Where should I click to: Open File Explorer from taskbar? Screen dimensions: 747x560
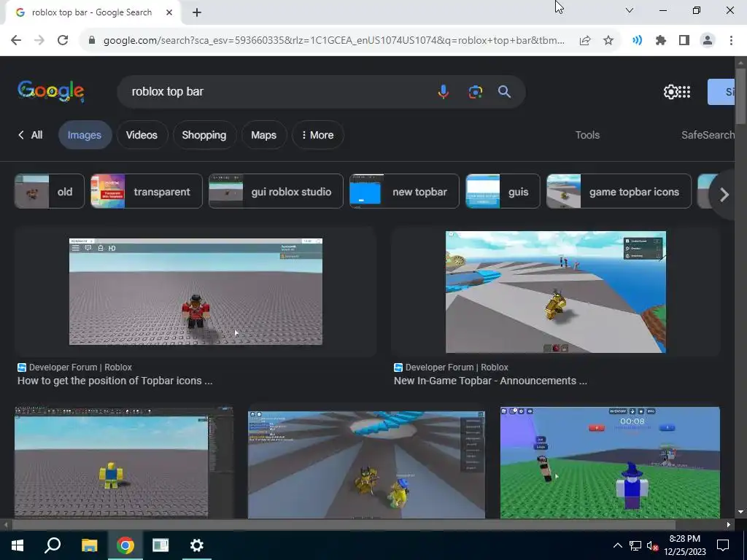click(x=89, y=545)
